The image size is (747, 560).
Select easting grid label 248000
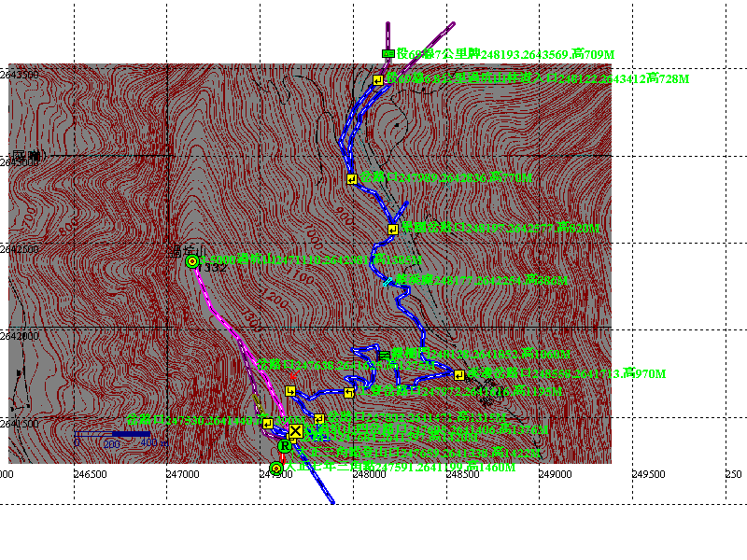369,474
